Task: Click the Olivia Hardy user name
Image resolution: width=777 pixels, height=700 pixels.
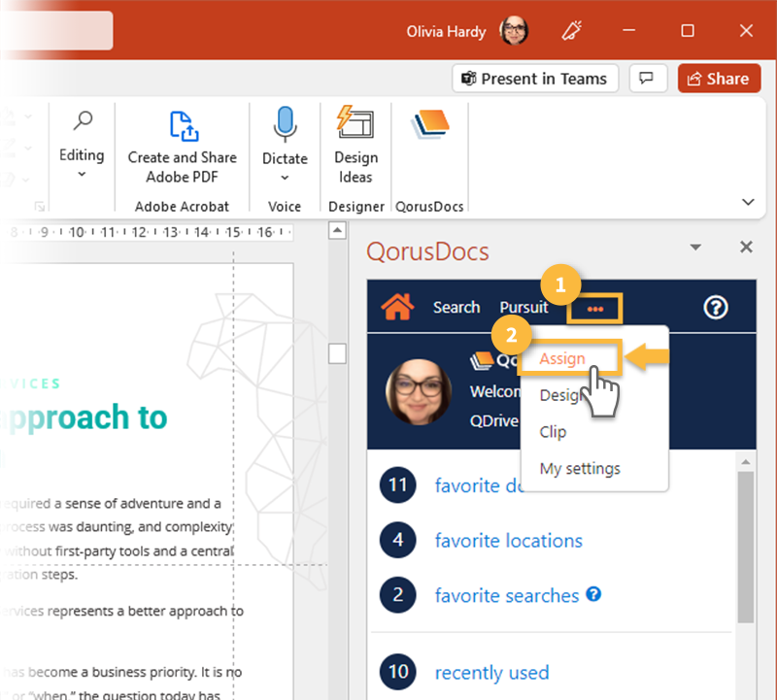Action: coord(446,32)
